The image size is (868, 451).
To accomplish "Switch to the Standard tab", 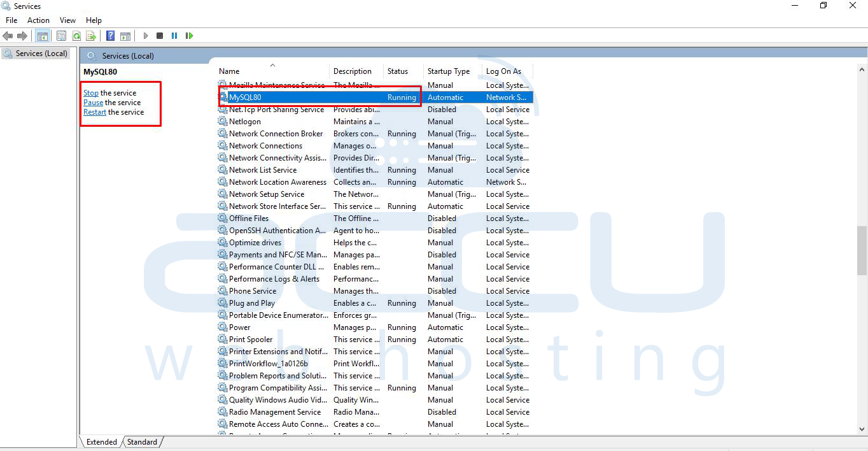I will coord(142,442).
